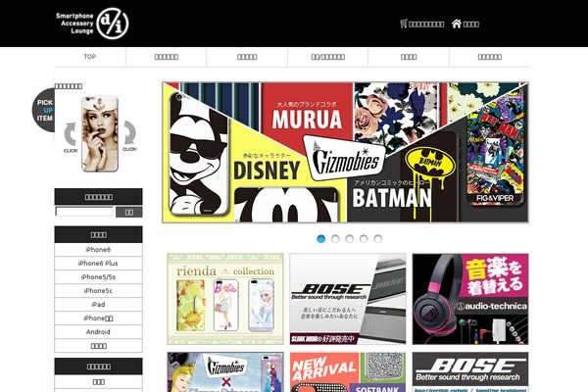Open the Android category
Viewport: 588px width, 392px height.
(x=98, y=332)
